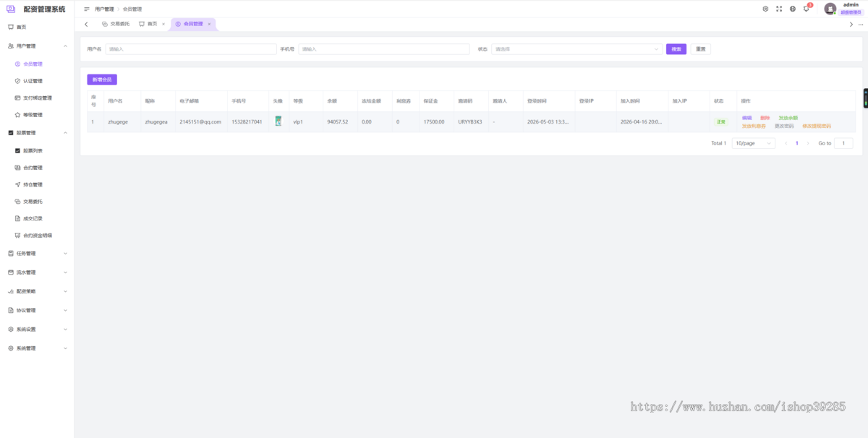
Task: Expand the 协议管理 sidebar group
Action: (65, 310)
